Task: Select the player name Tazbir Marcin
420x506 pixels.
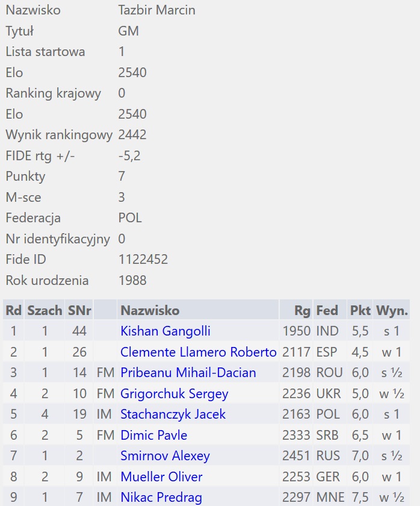Action: tap(156, 10)
